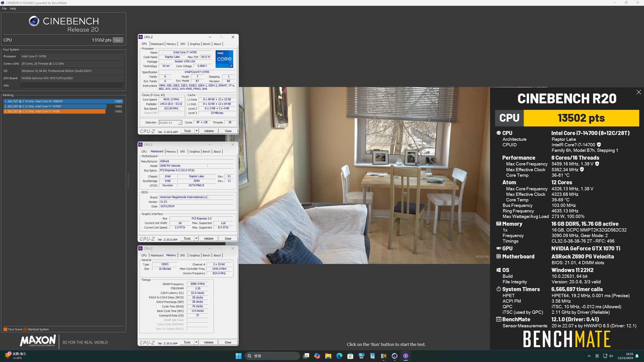Launch Copilot from the taskbar
The width and height of the screenshot is (644, 362).
(x=317, y=356)
